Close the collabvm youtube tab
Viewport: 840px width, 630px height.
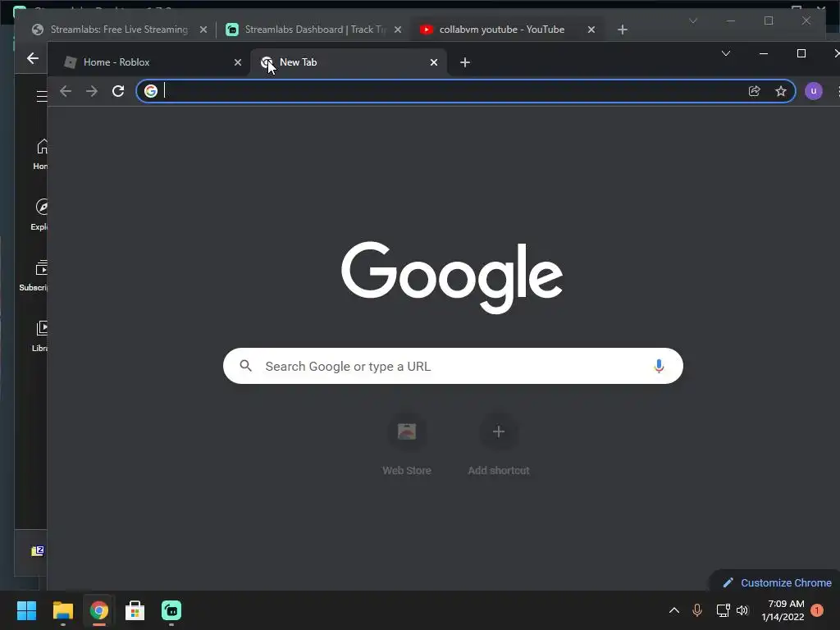coord(591,30)
